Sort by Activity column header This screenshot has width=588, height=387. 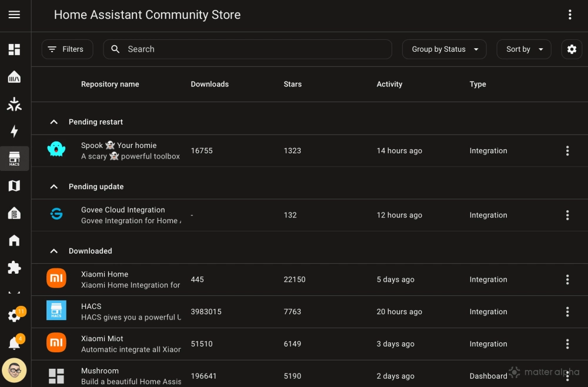pos(389,85)
